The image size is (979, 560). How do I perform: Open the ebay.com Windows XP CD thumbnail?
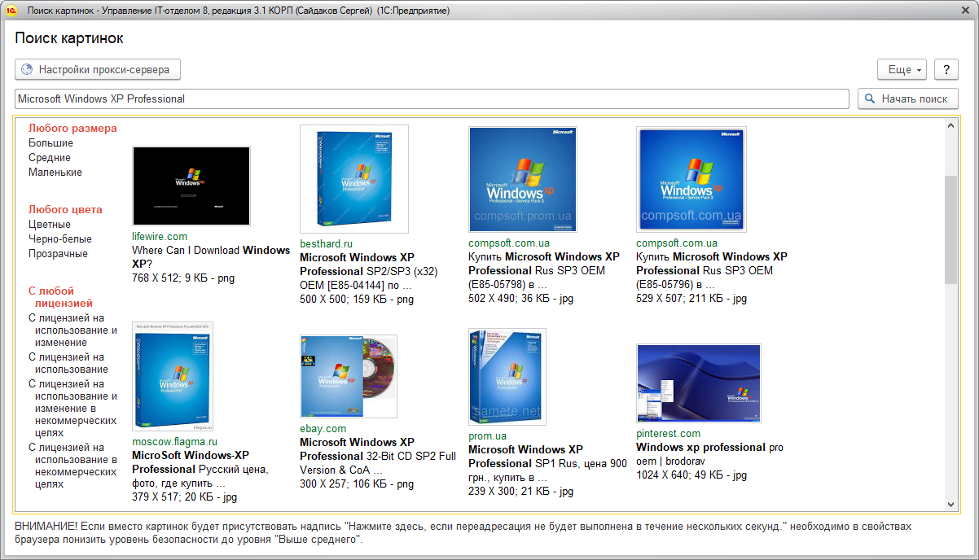349,376
